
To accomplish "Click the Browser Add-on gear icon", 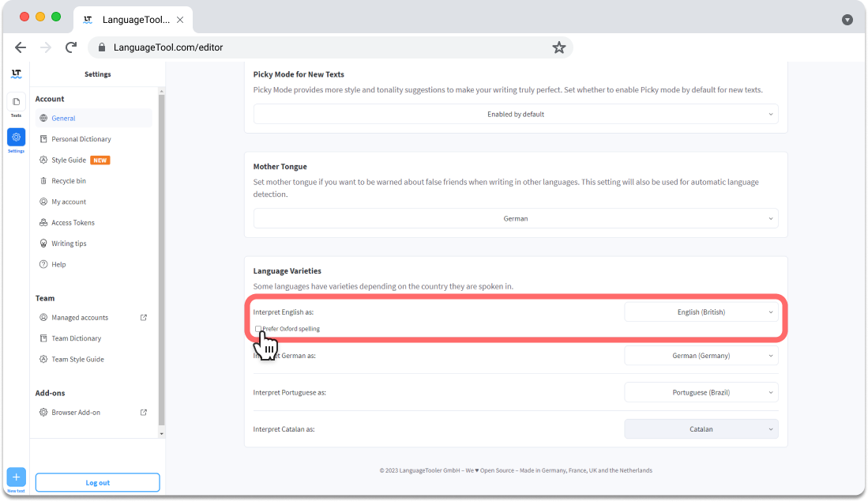I will click(x=43, y=412).
